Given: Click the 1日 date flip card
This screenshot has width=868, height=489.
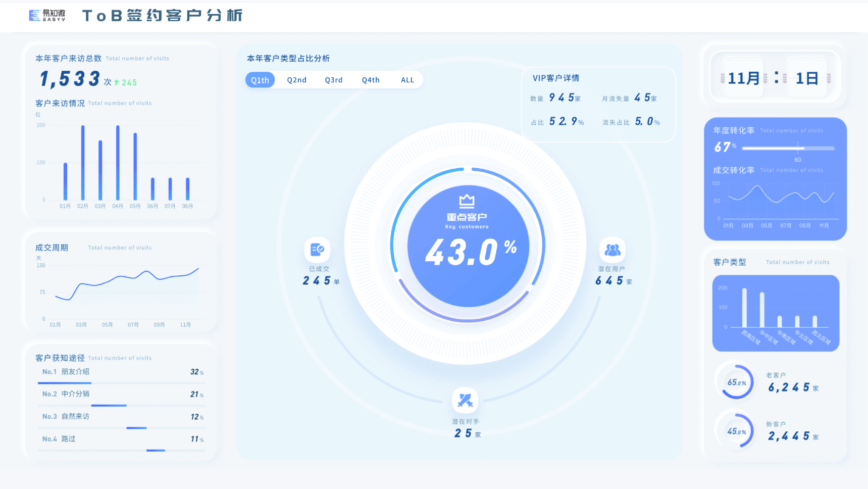Looking at the screenshot, I should point(807,78).
